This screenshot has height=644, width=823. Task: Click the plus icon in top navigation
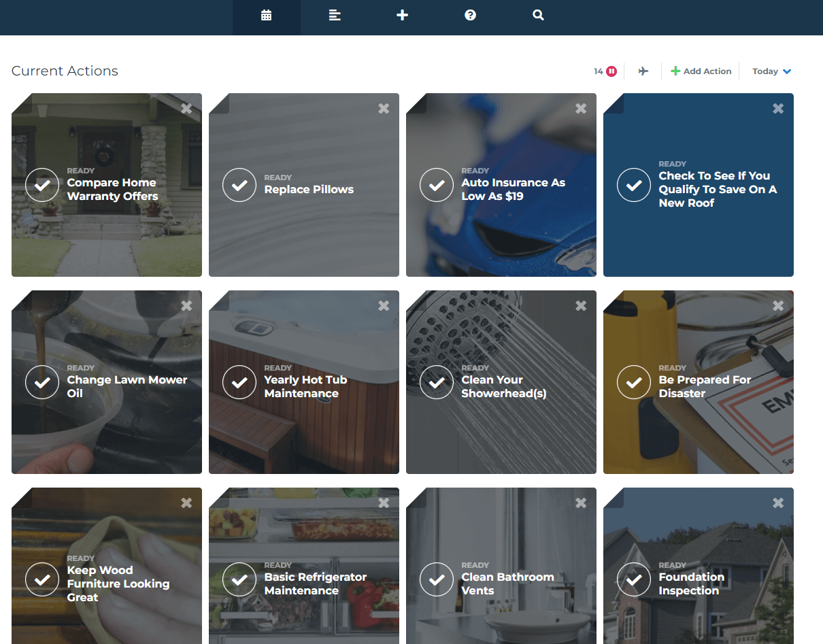pos(402,15)
